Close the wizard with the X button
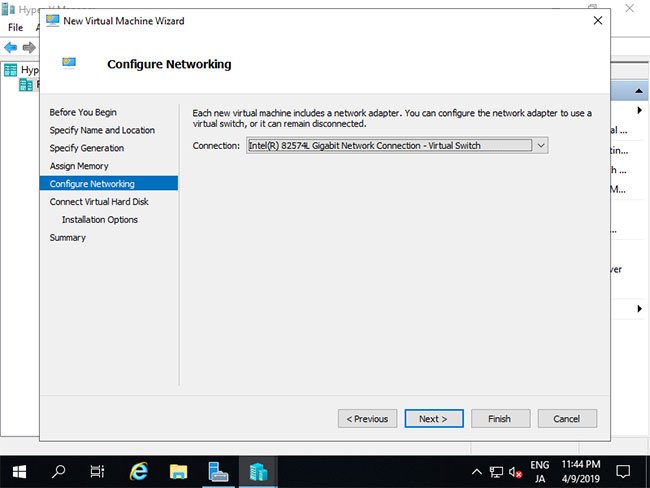Image resolution: width=650 pixels, height=488 pixels. [x=597, y=20]
